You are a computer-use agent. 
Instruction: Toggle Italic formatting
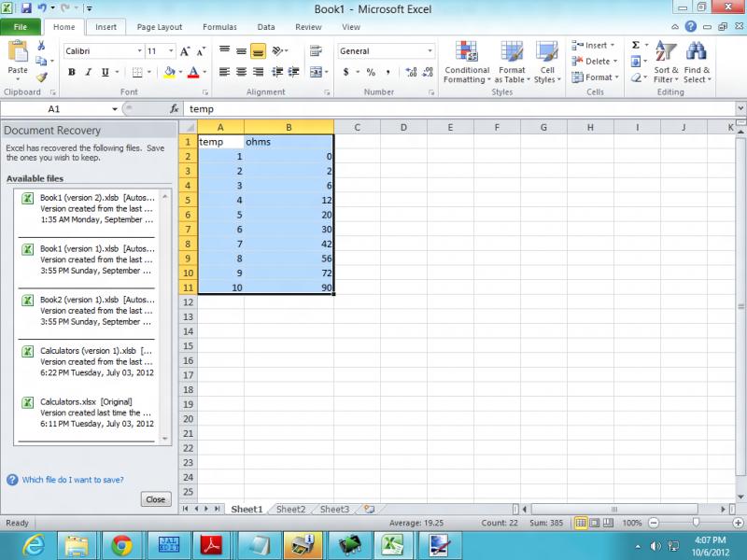[x=89, y=72]
